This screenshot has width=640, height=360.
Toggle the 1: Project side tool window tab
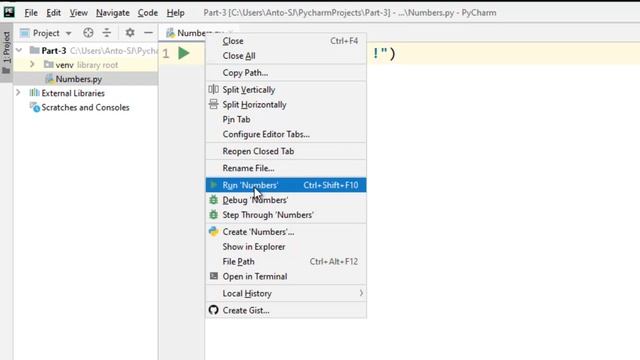click(x=7, y=52)
